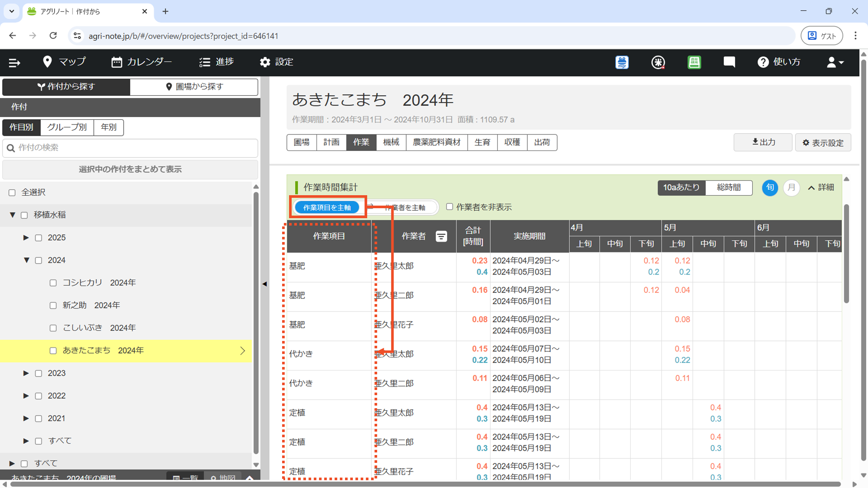Select 作業項目を主軸 toggle
The height and width of the screenshot is (488, 868).
coord(327,207)
